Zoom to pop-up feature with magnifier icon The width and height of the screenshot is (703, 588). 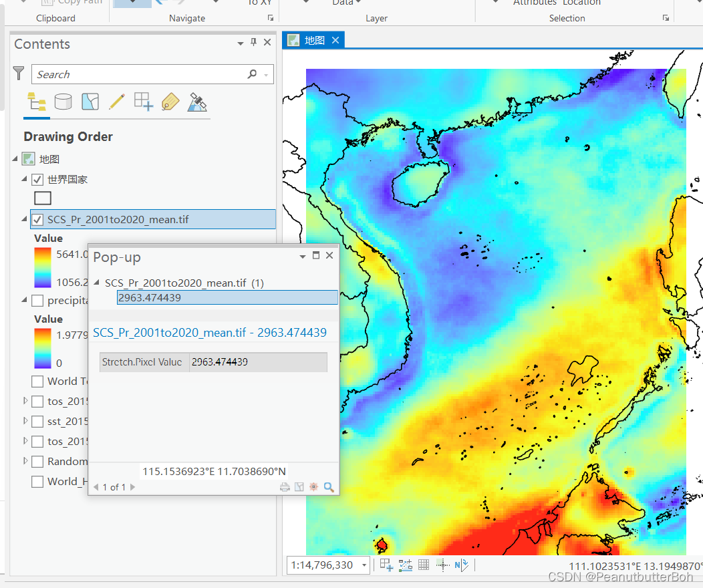coord(329,486)
